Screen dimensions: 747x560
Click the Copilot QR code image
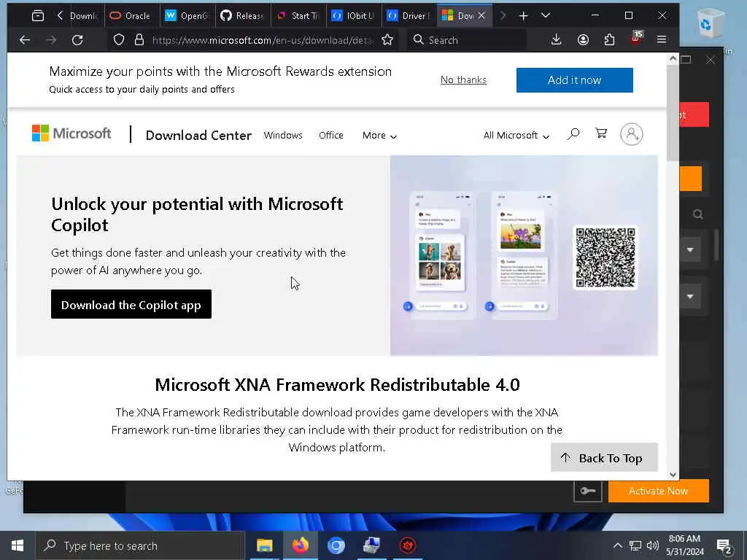pyautogui.click(x=605, y=257)
